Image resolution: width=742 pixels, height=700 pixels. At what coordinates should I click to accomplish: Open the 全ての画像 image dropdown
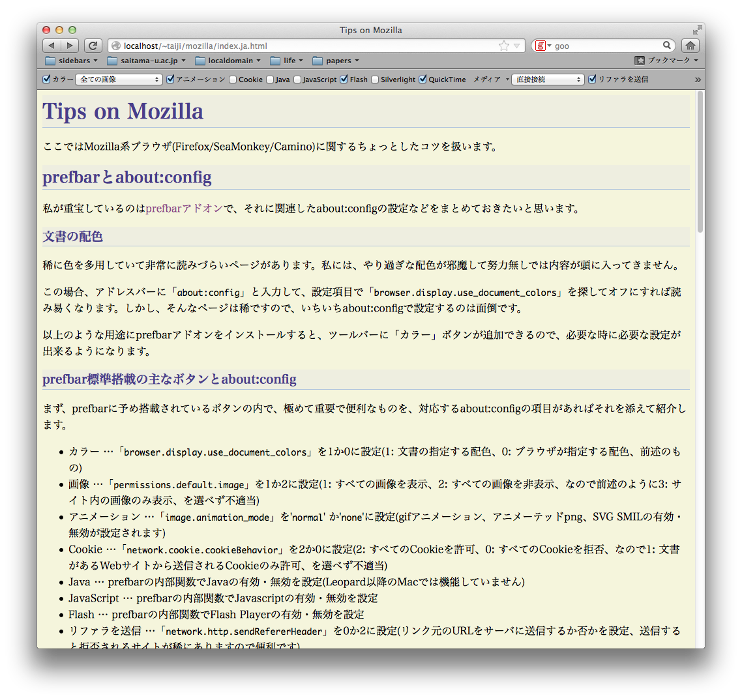point(119,80)
